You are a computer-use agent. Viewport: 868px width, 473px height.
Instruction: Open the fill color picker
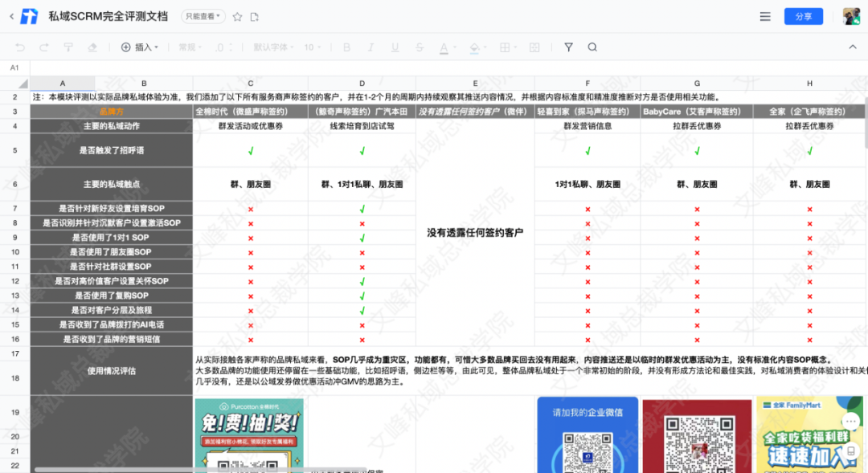477,48
